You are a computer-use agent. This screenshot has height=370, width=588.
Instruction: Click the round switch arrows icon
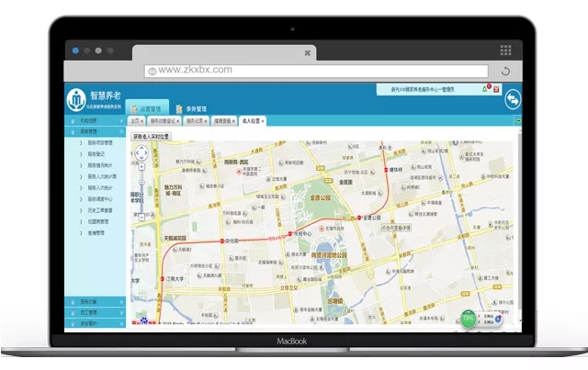[x=512, y=99]
